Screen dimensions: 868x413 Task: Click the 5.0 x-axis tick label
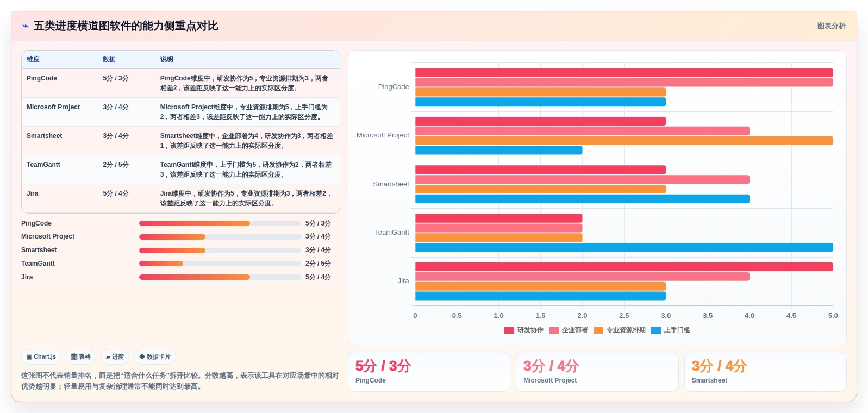(833, 316)
